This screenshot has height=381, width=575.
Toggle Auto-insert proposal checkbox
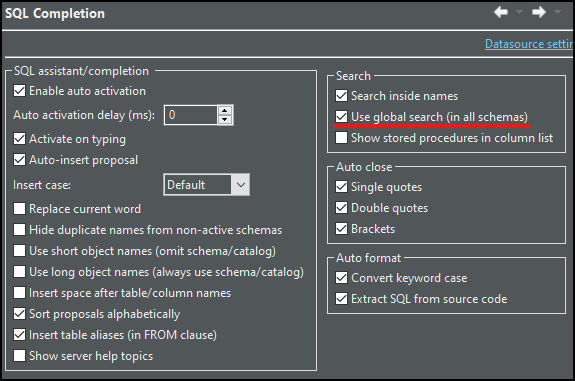coord(19,160)
